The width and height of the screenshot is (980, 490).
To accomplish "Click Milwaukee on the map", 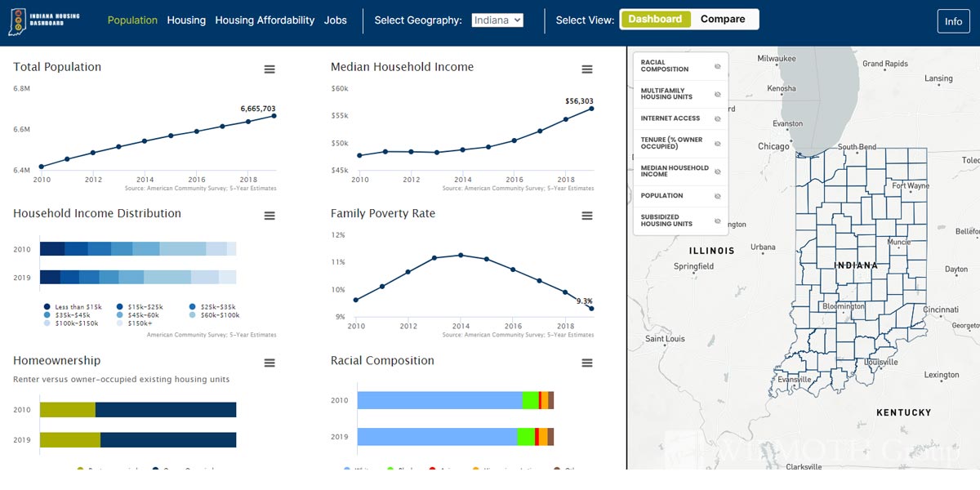I will point(777,59).
